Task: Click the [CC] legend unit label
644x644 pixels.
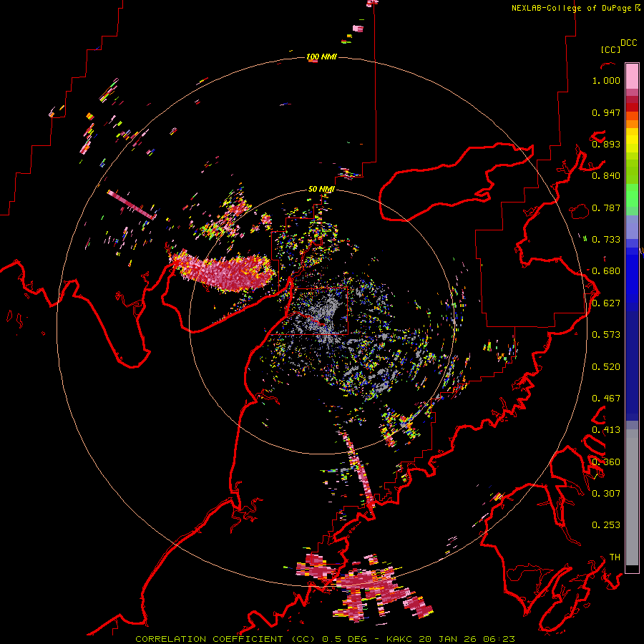Action: click(610, 49)
